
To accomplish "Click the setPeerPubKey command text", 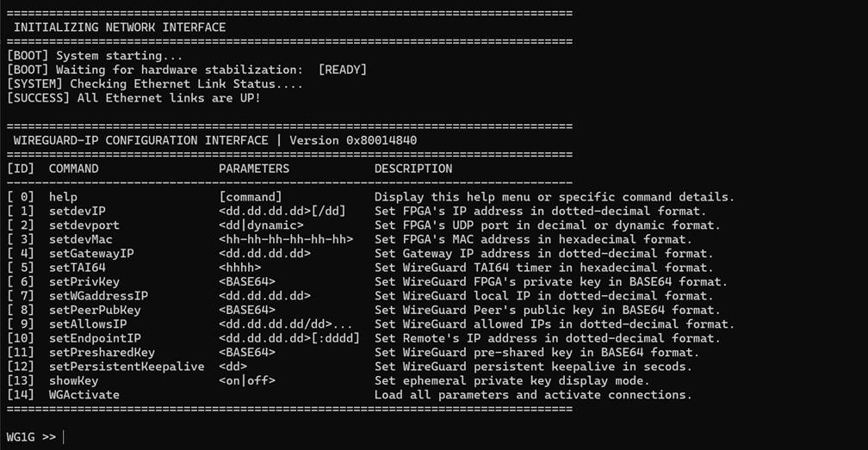I will (95, 310).
